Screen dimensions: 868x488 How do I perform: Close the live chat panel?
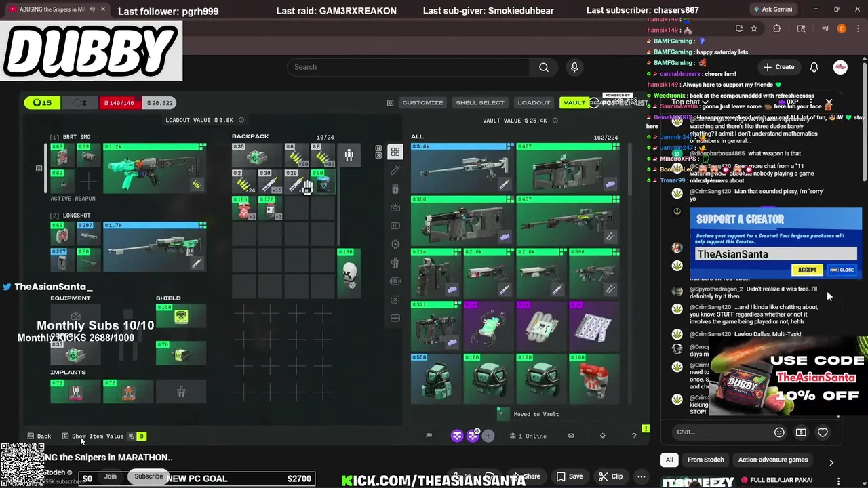click(x=829, y=102)
